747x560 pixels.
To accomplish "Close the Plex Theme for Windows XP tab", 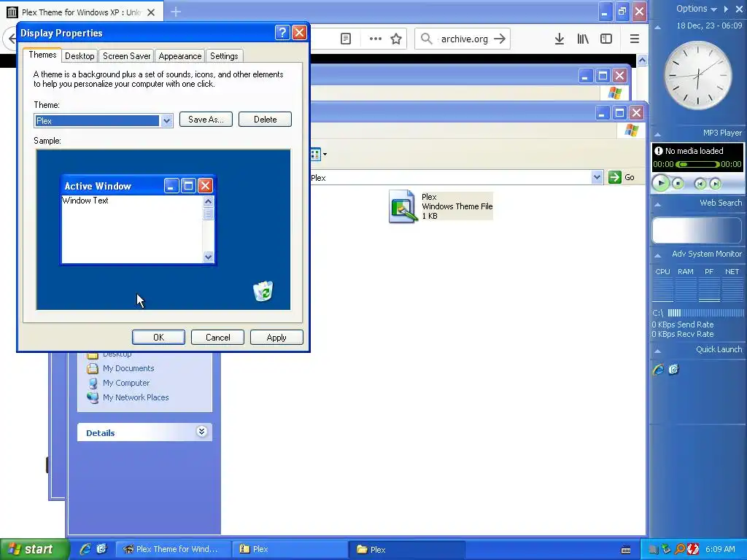I will click(151, 12).
